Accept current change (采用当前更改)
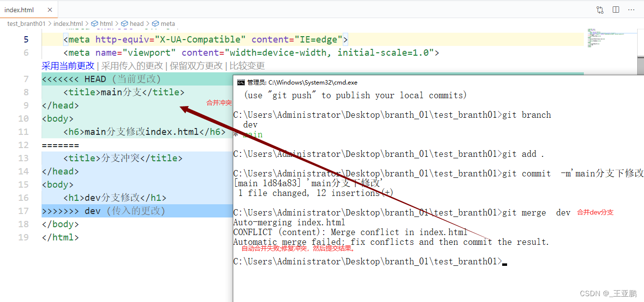Image resolution: width=644 pixels, height=302 pixels. pos(68,65)
